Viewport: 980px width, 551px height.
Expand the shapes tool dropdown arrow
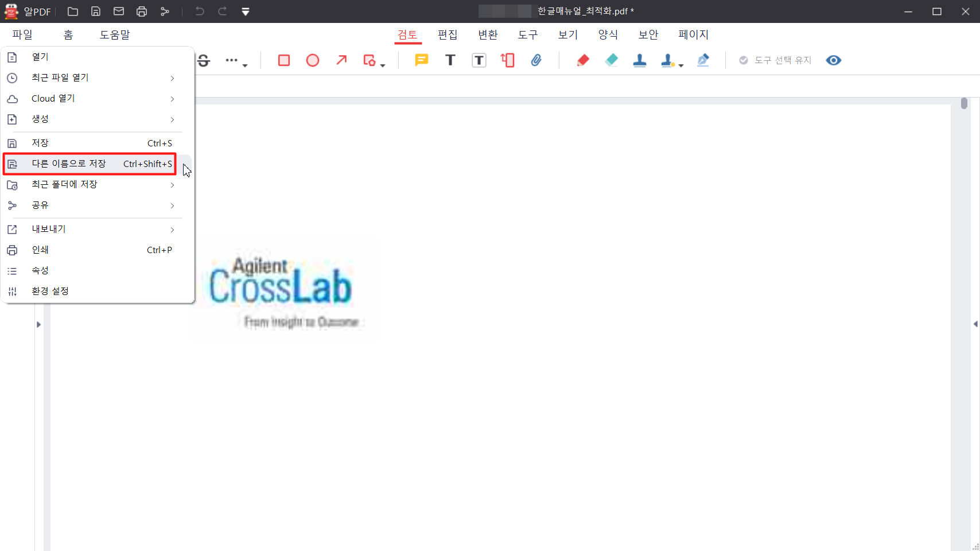coord(383,65)
